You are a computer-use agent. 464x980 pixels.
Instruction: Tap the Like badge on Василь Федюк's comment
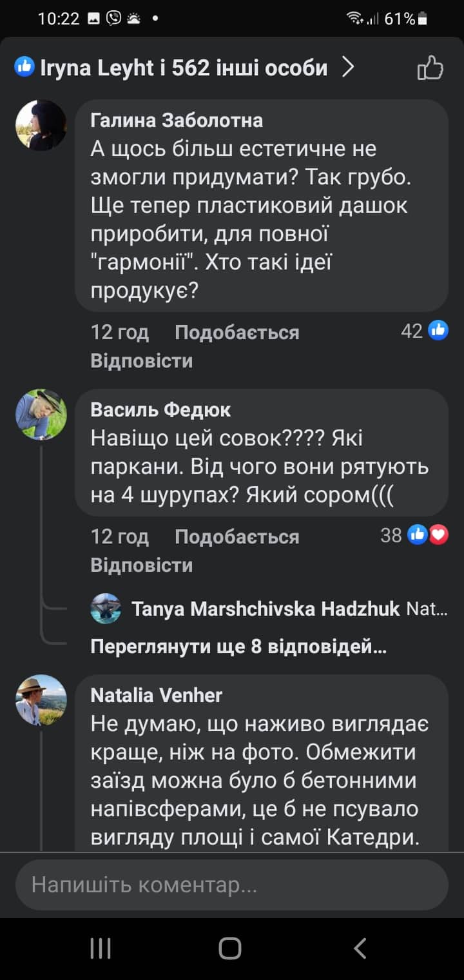tap(418, 534)
